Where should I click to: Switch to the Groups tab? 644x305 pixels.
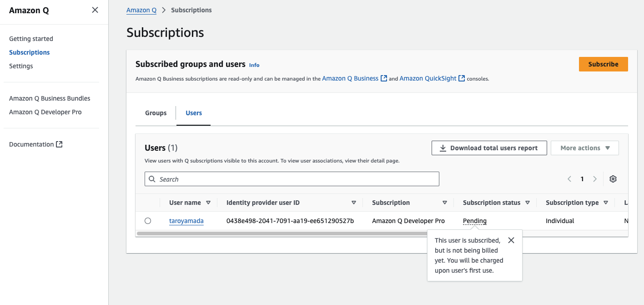(x=156, y=113)
